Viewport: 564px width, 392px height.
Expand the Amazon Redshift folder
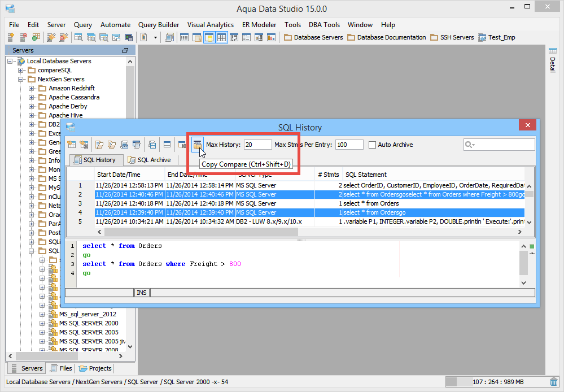tap(32, 88)
